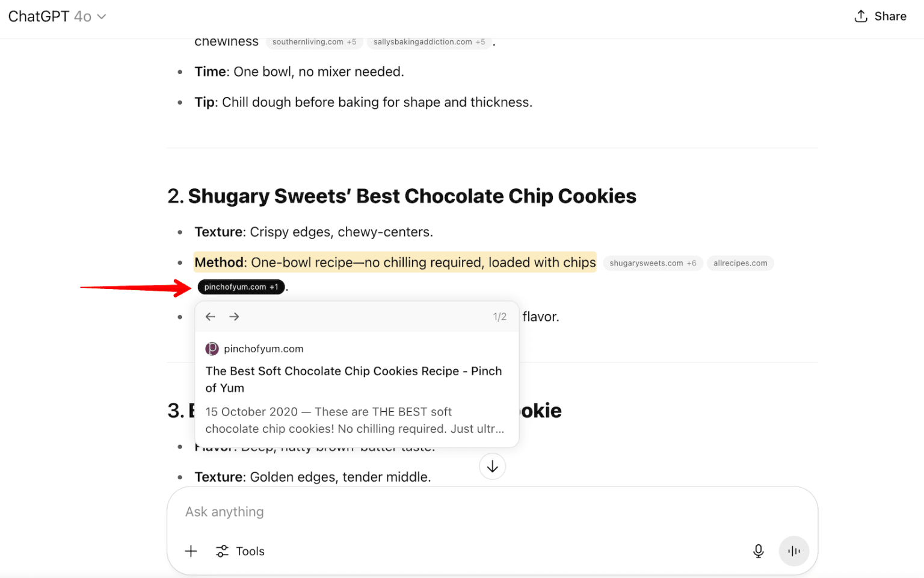This screenshot has width=924, height=578.
Task: Click the microphone dictation icon
Action: [758, 551]
